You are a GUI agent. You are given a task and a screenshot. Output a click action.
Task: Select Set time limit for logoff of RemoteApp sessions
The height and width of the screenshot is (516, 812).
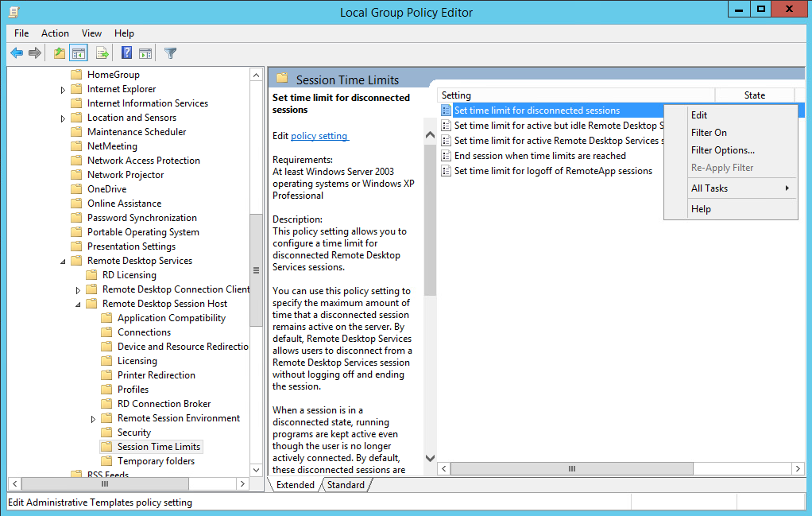553,170
